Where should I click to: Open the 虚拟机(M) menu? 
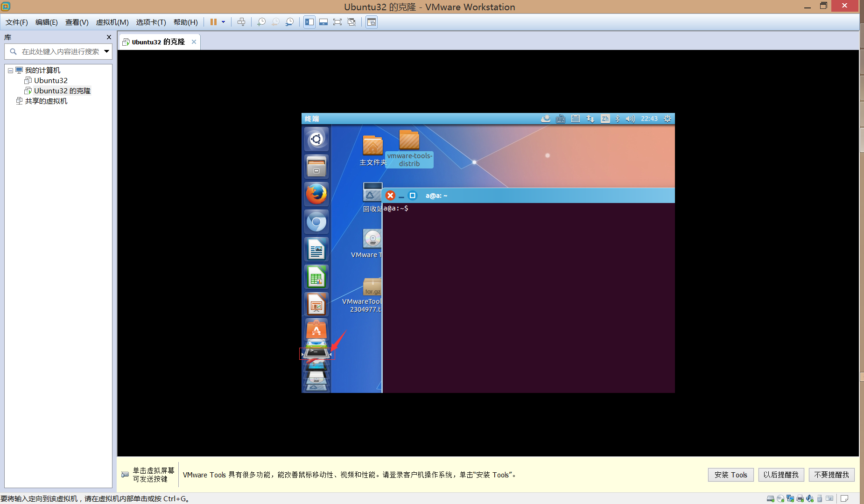click(x=112, y=22)
